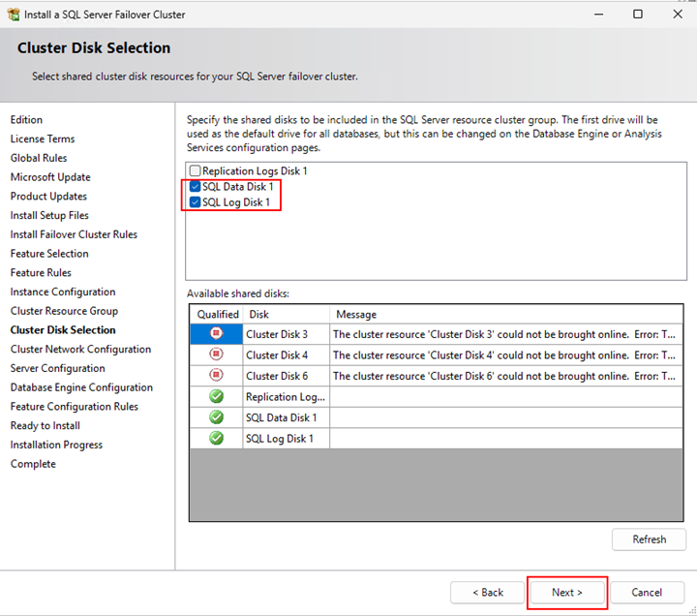This screenshot has width=697, height=616.
Task: Refresh the available shared disks list
Action: [649, 539]
